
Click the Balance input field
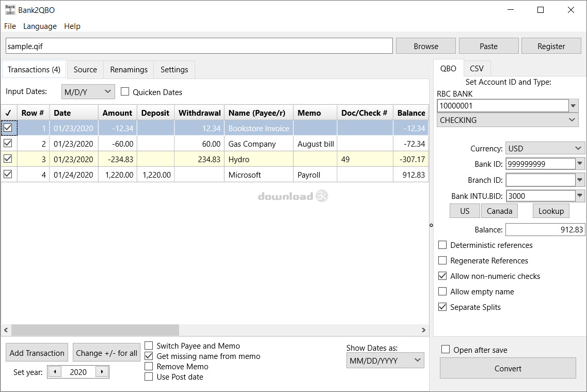(544, 230)
